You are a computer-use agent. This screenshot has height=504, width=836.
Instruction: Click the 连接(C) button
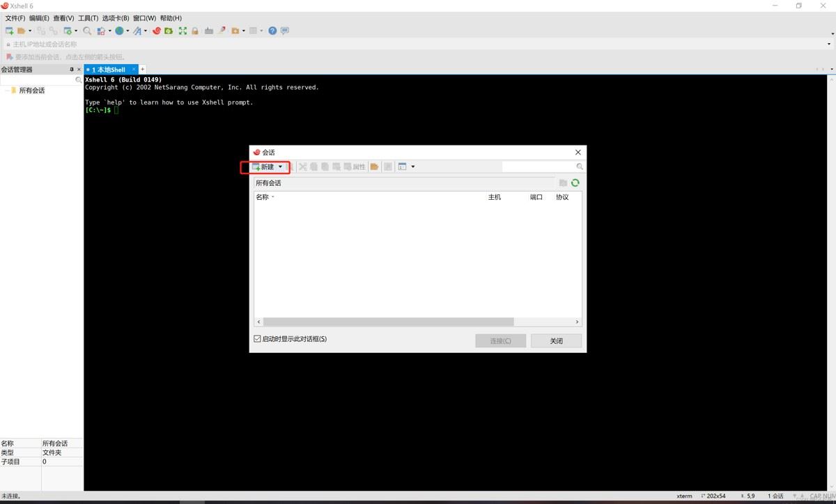pyautogui.click(x=500, y=341)
